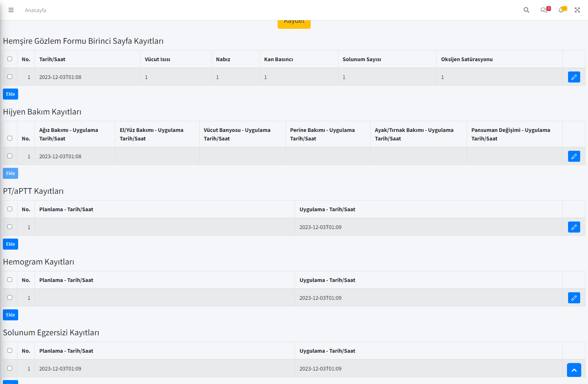Viewport: 588px width, 384px height.
Task: Open the notifications bell icon
Action: click(562, 10)
